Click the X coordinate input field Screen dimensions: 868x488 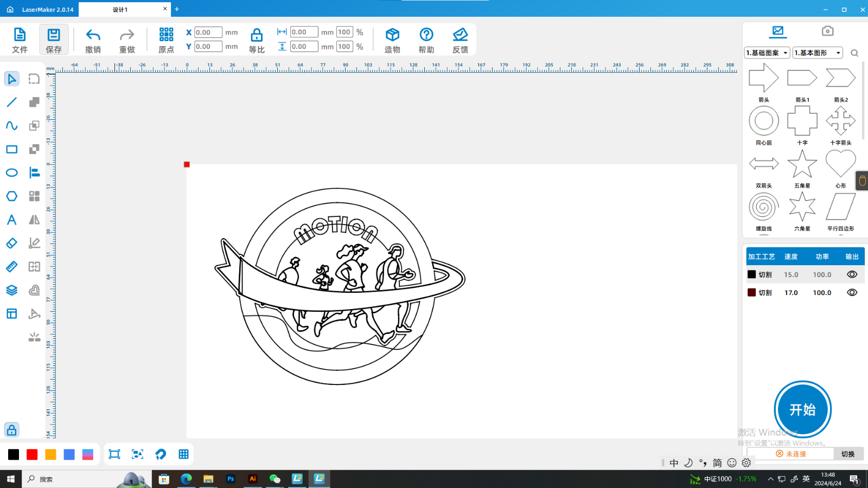tap(208, 33)
